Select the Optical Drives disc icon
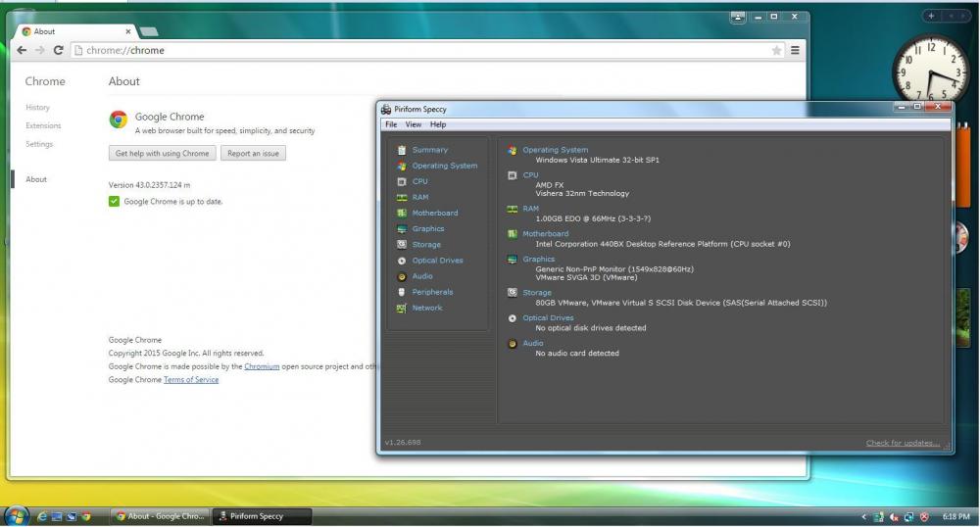980x527 pixels. pos(402,261)
